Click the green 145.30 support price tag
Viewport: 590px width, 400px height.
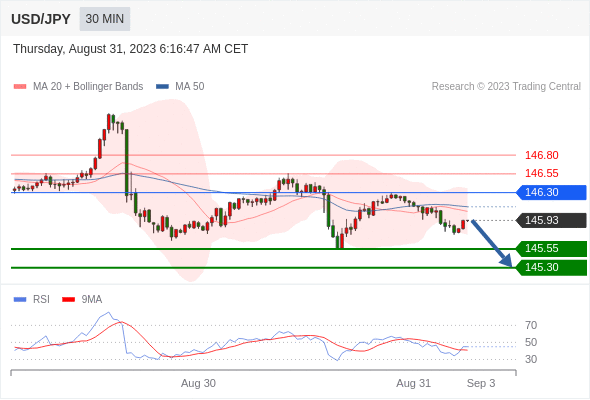pyautogui.click(x=551, y=268)
